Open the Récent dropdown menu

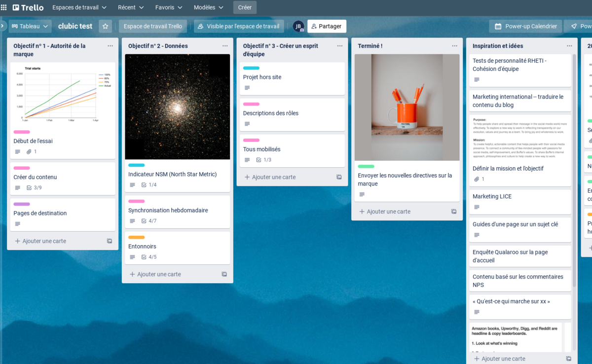131,7
